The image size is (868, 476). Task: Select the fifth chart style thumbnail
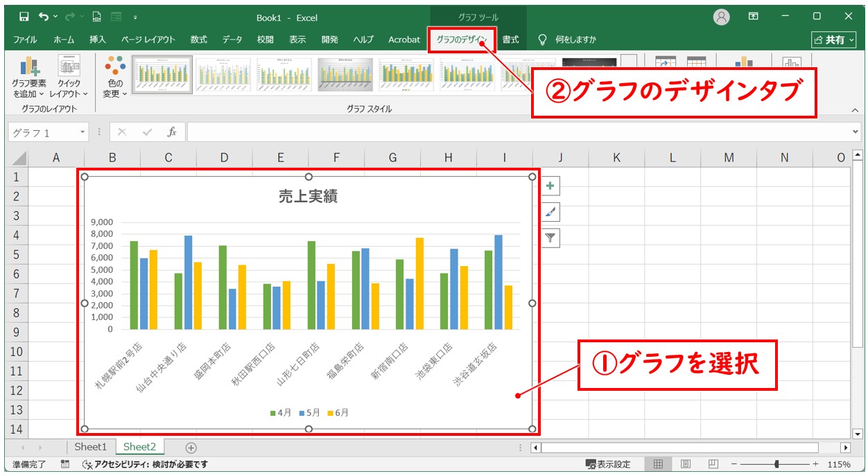[406, 74]
